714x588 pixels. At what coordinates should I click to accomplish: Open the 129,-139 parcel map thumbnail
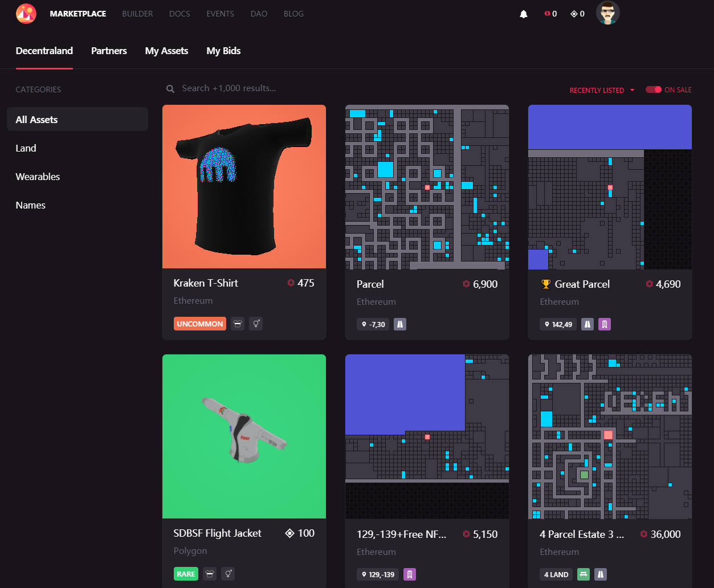pos(427,437)
